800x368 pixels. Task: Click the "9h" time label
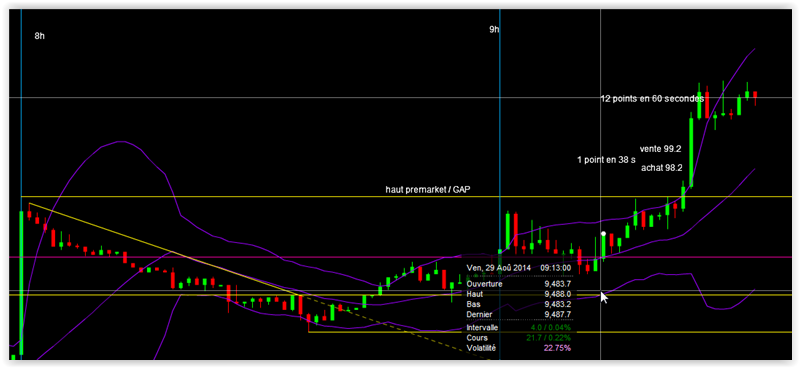[494, 30]
